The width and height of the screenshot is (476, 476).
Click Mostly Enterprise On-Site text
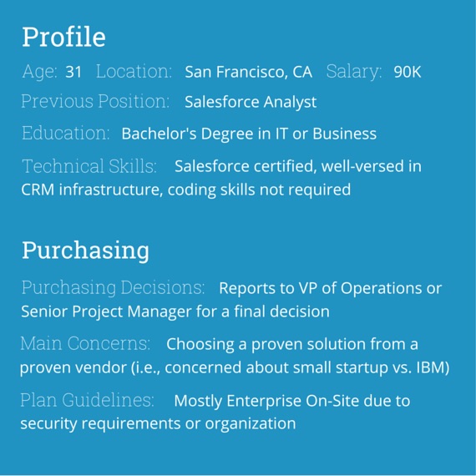pos(292,401)
